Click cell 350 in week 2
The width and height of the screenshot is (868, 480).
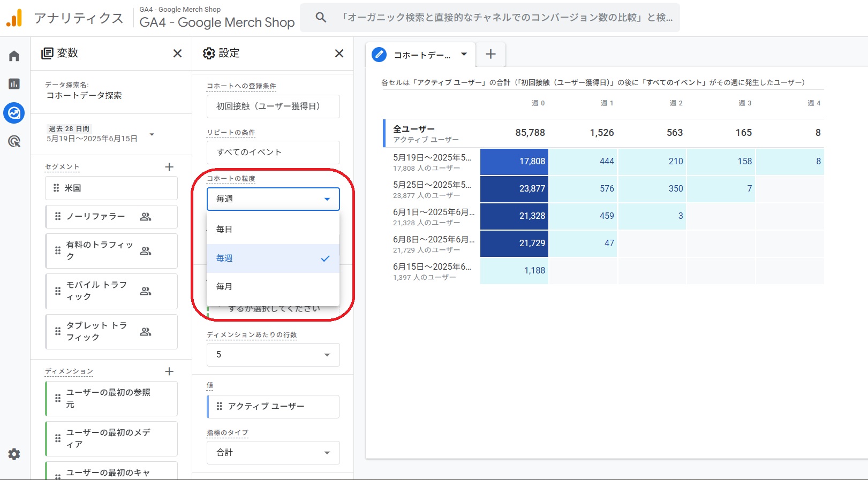coord(652,189)
